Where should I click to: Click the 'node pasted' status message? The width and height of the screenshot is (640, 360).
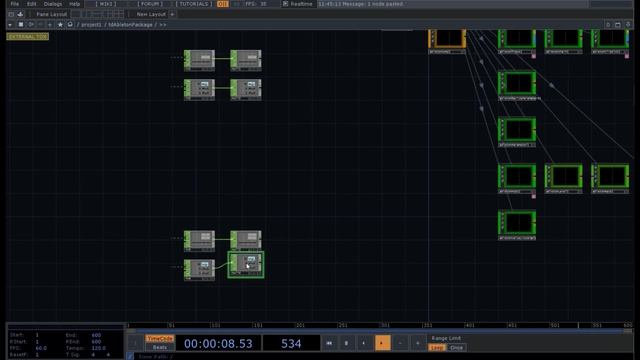point(360,4)
